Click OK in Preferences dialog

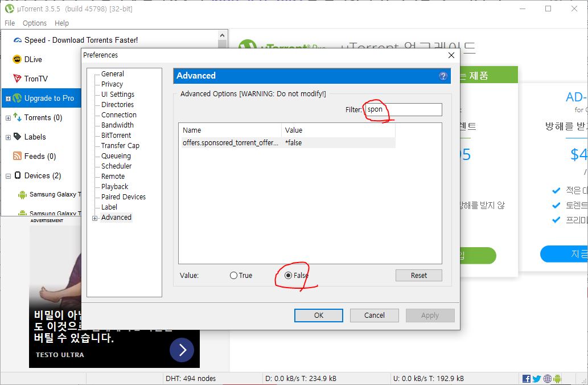(318, 315)
